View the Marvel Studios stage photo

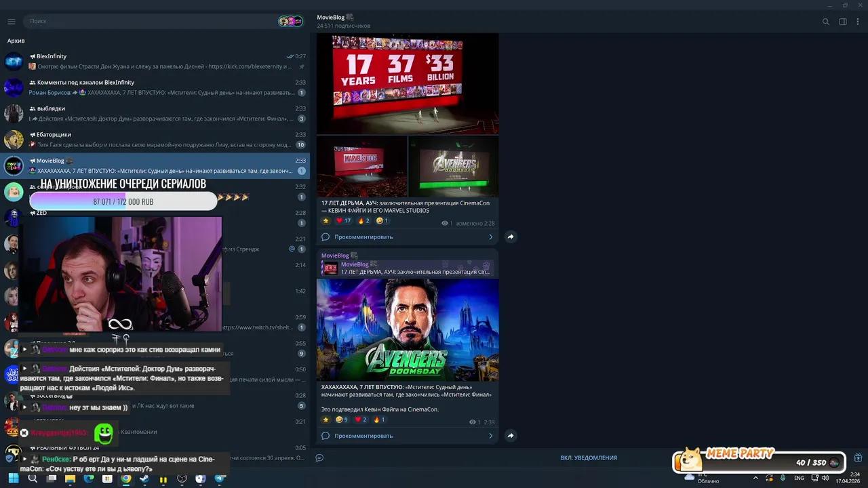tap(362, 167)
